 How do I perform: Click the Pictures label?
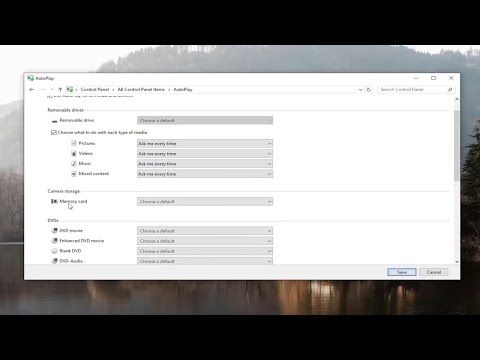87,143
